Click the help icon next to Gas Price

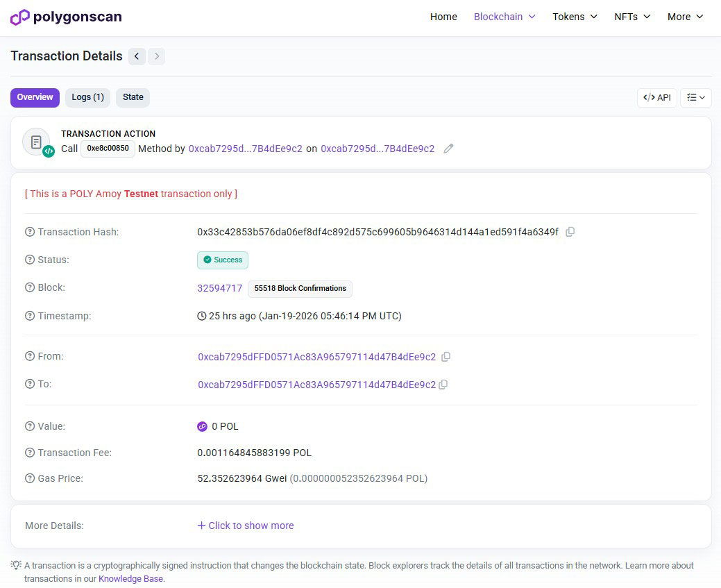click(x=28, y=478)
